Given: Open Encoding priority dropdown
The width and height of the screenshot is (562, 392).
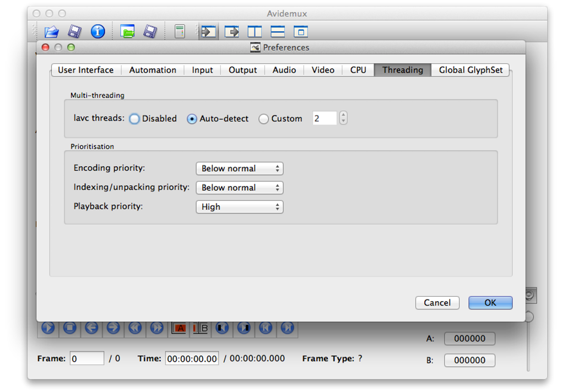Looking at the screenshot, I should click(x=240, y=168).
